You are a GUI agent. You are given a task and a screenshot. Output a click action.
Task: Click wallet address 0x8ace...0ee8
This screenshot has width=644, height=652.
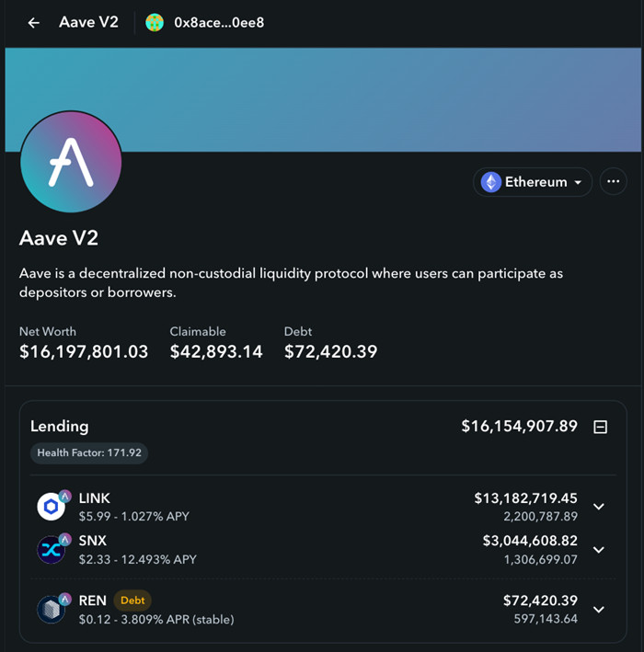coord(219,22)
